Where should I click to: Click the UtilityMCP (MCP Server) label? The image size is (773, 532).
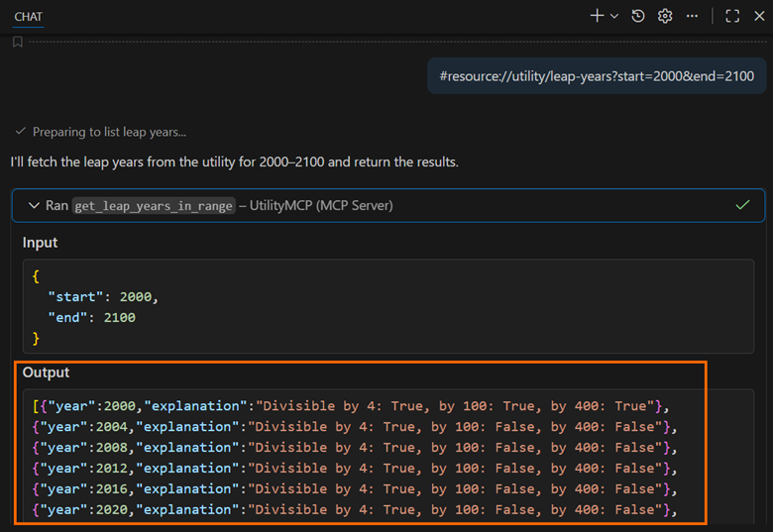click(321, 205)
